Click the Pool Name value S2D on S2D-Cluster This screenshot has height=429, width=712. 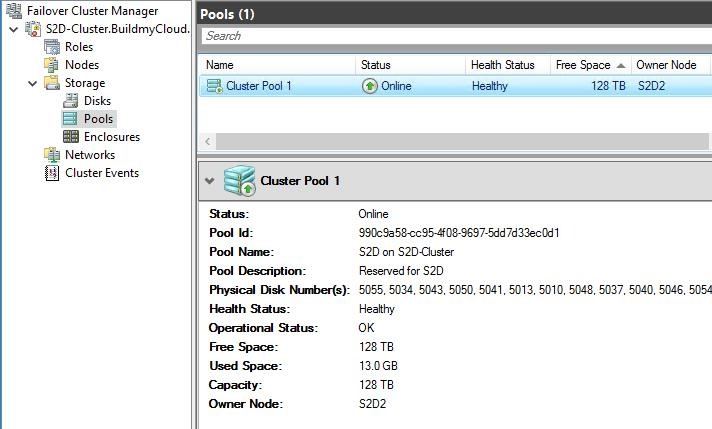[x=406, y=252]
